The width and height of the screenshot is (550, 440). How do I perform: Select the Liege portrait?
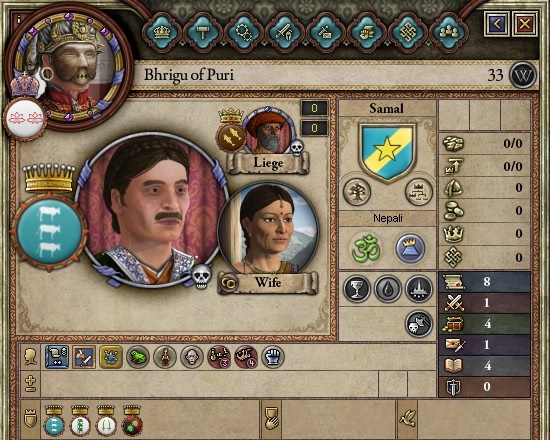click(269, 132)
